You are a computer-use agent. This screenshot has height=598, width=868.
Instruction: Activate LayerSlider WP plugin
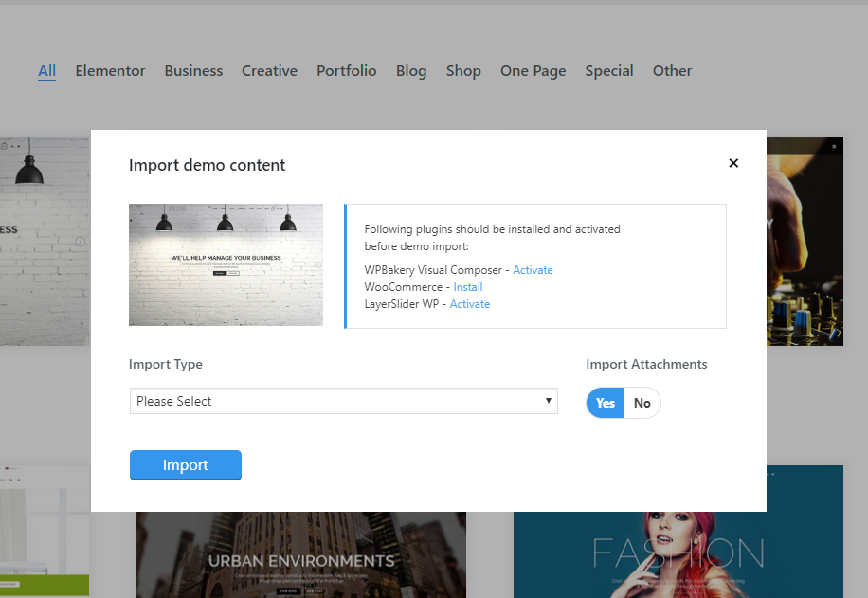coord(470,304)
